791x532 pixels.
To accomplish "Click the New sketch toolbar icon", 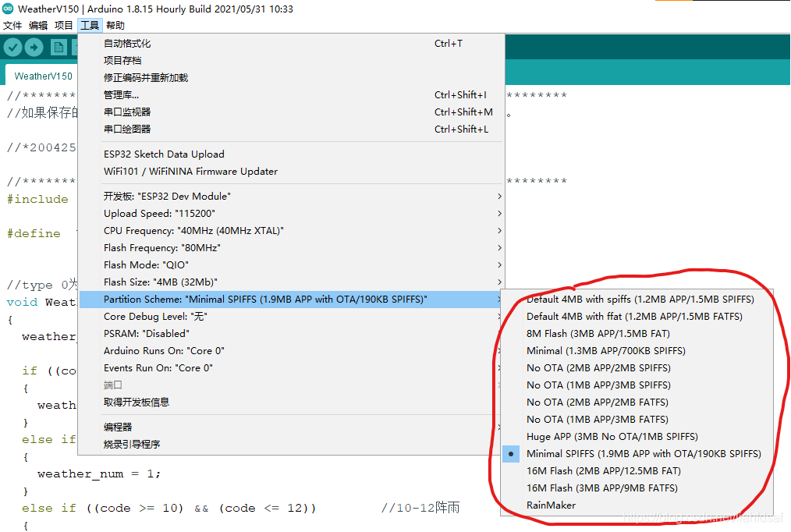I will tap(59, 48).
